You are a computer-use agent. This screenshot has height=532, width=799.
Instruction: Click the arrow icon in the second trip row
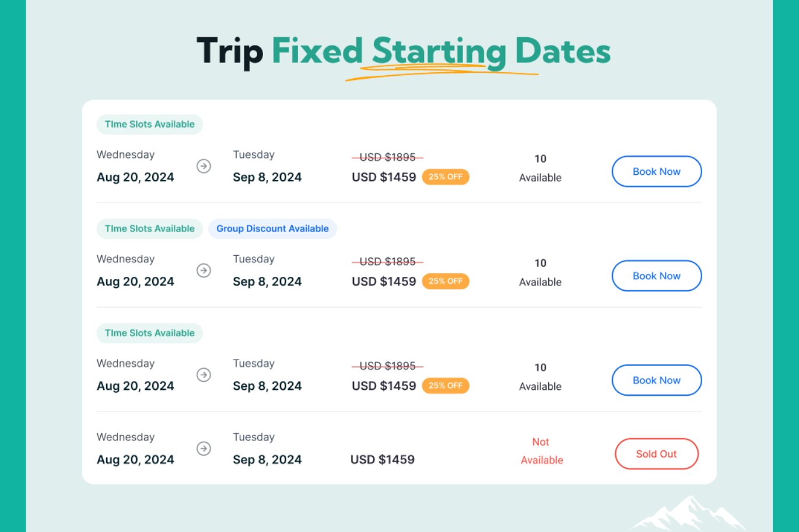pyautogui.click(x=204, y=270)
